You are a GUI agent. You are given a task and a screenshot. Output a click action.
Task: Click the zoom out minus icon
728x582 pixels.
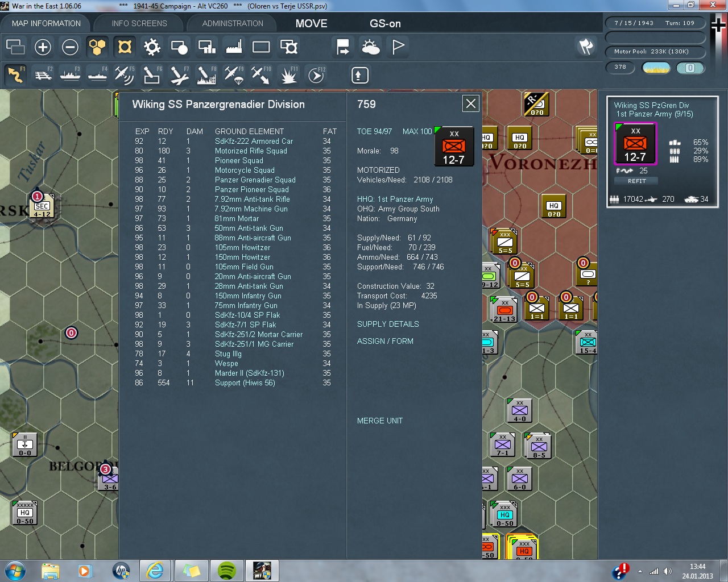[x=70, y=47]
